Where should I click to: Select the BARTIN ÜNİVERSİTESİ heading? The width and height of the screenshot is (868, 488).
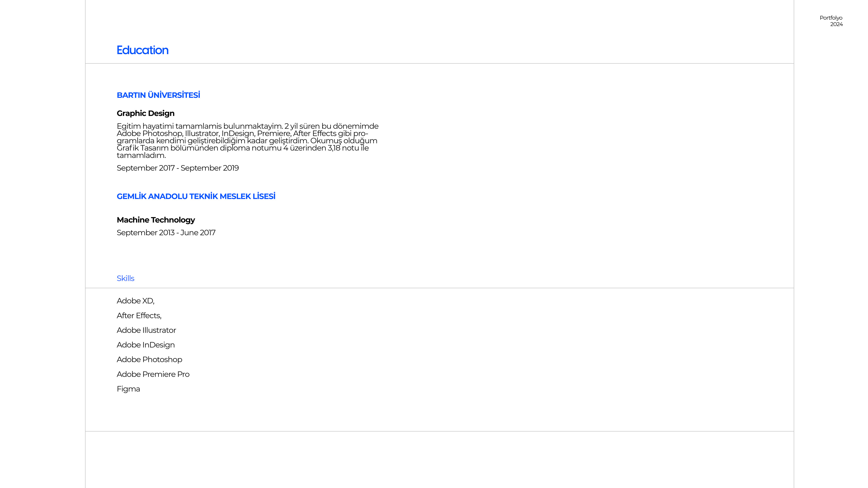coord(158,95)
